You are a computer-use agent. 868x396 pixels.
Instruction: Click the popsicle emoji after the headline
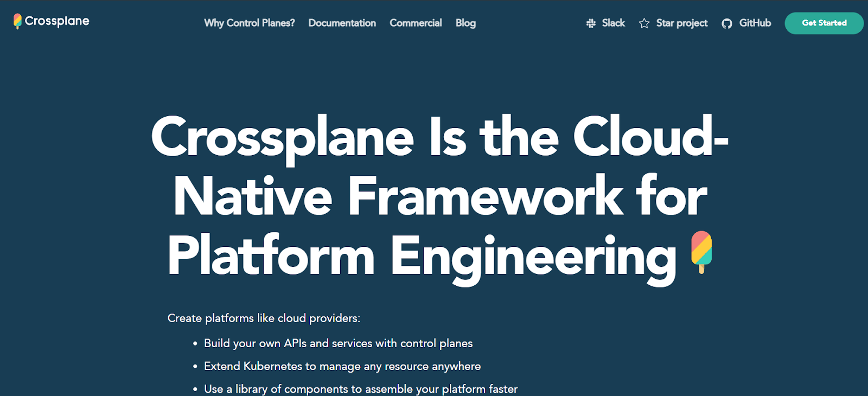click(701, 252)
